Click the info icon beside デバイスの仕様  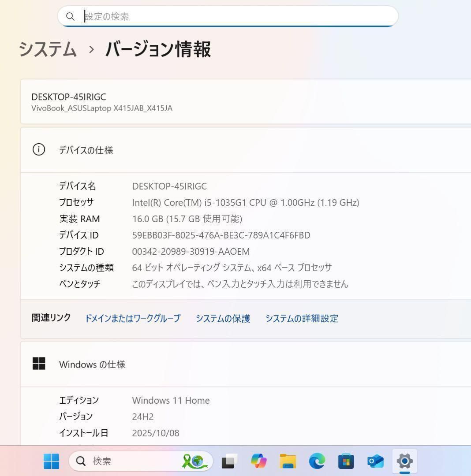39,149
